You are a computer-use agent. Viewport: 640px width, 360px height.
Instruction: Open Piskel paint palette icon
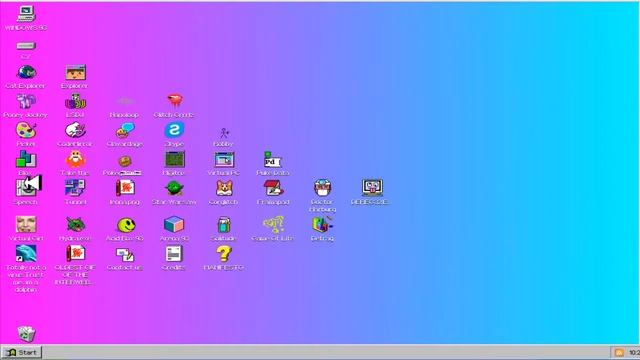[26, 130]
